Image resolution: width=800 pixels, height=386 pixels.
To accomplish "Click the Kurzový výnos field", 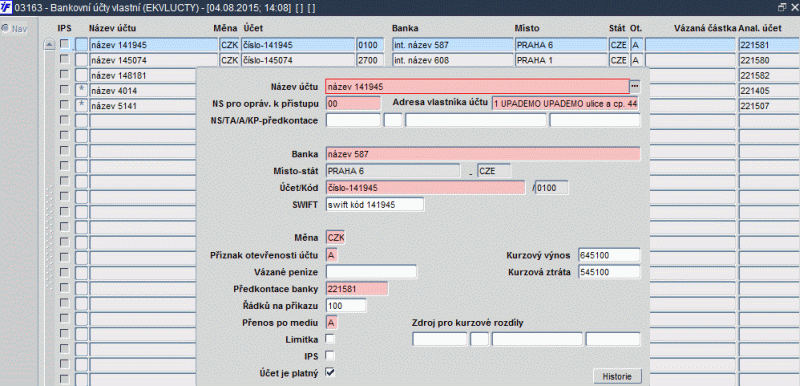I will (x=609, y=255).
